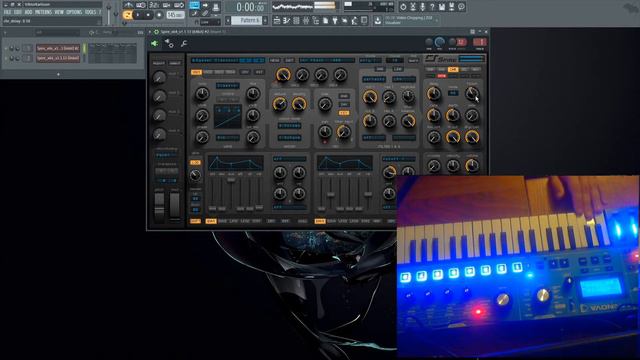
Task: Open the plugin picker plug icon
Action: [x=335, y=20]
